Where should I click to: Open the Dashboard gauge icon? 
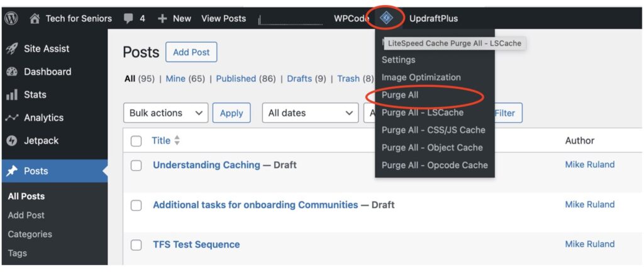(x=11, y=72)
